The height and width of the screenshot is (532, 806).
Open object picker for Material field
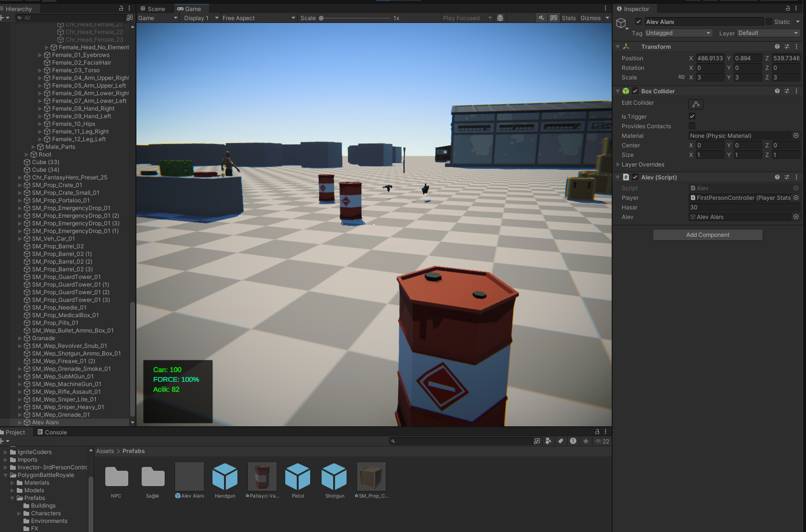point(795,136)
